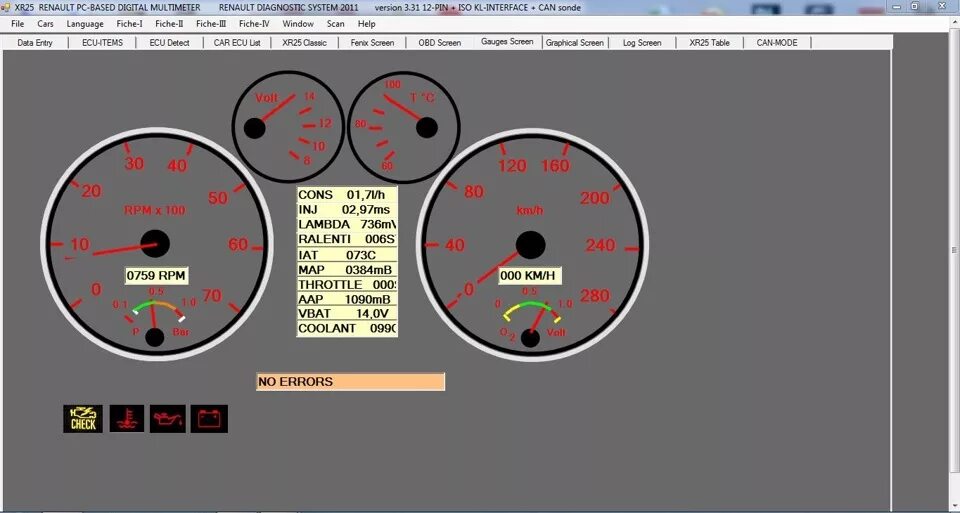This screenshot has height=513, width=960.
Task: Open the Language menu
Action: [85, 24]
